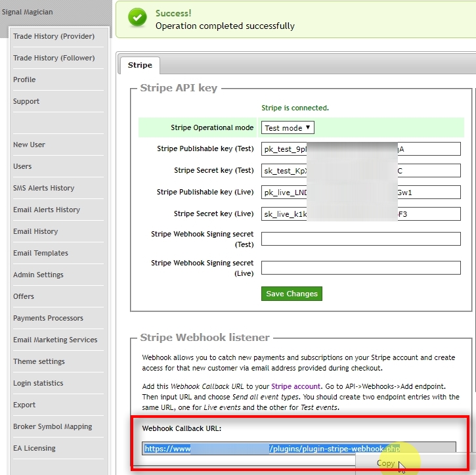Open Payments Processors settings
The height and width of the screenshot is (475, 476).
coord(48,318)
